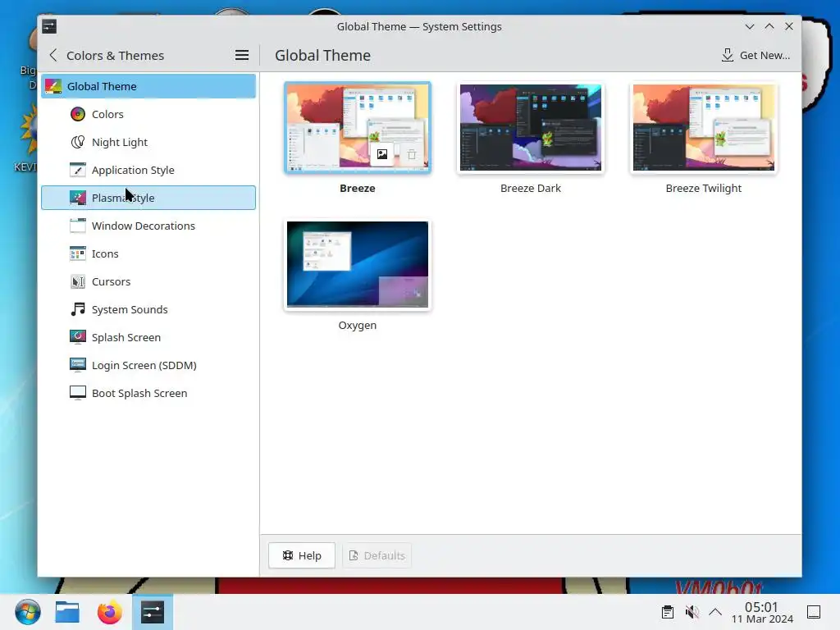
Task: Click the Colors wheel icon
Action: (x=78, y=114)
